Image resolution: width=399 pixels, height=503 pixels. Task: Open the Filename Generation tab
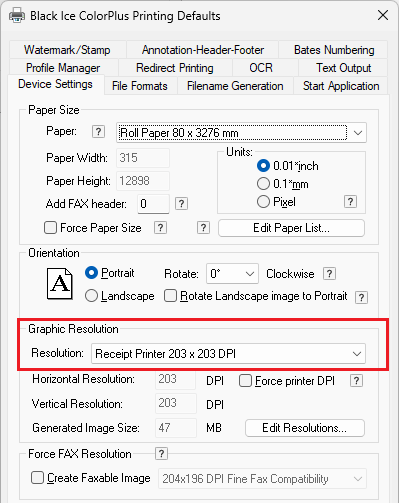[235, 86]
